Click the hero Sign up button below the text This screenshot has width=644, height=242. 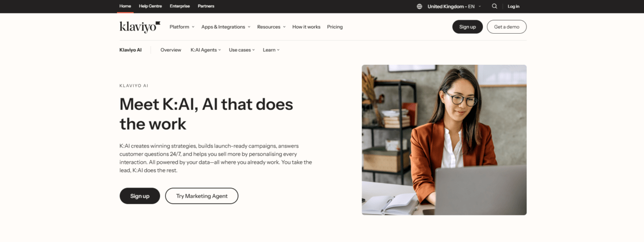pos(140,196)
